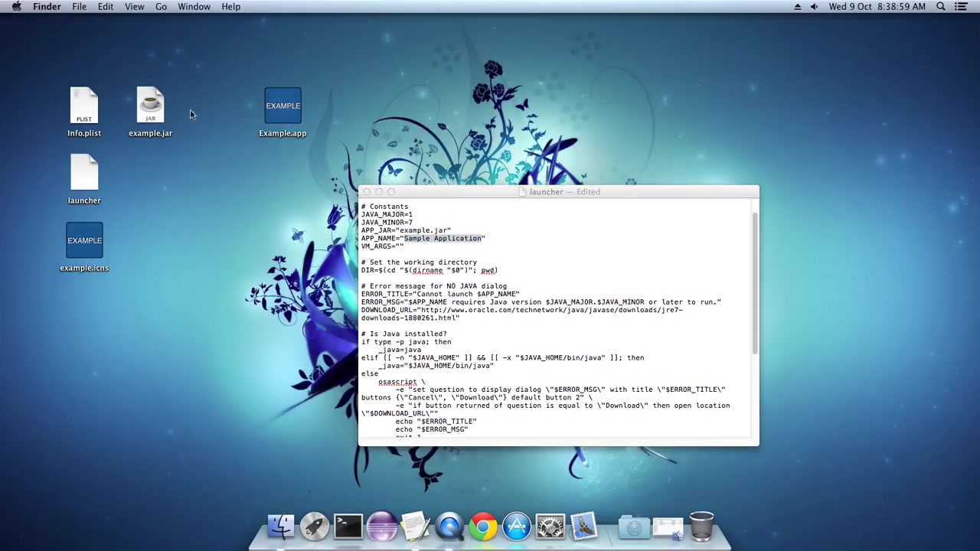980x551 pixels.
Task: Open Spotlight search from the menu bar
Action: coord(940,6)
